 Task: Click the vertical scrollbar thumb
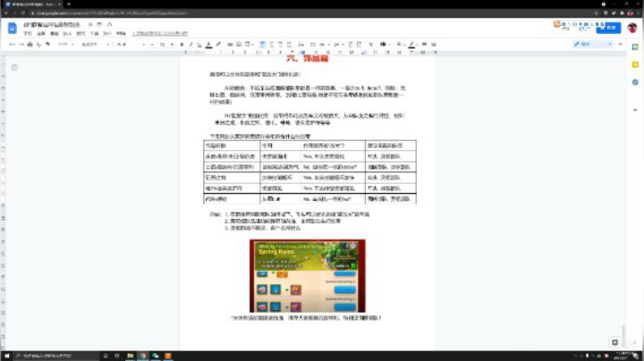tap(623, 334)
